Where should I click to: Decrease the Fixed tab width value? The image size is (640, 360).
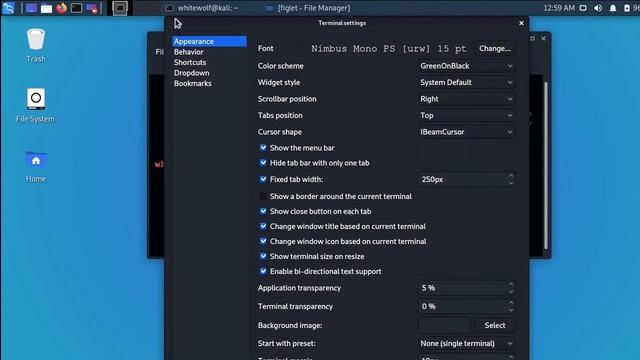(511, 183)
